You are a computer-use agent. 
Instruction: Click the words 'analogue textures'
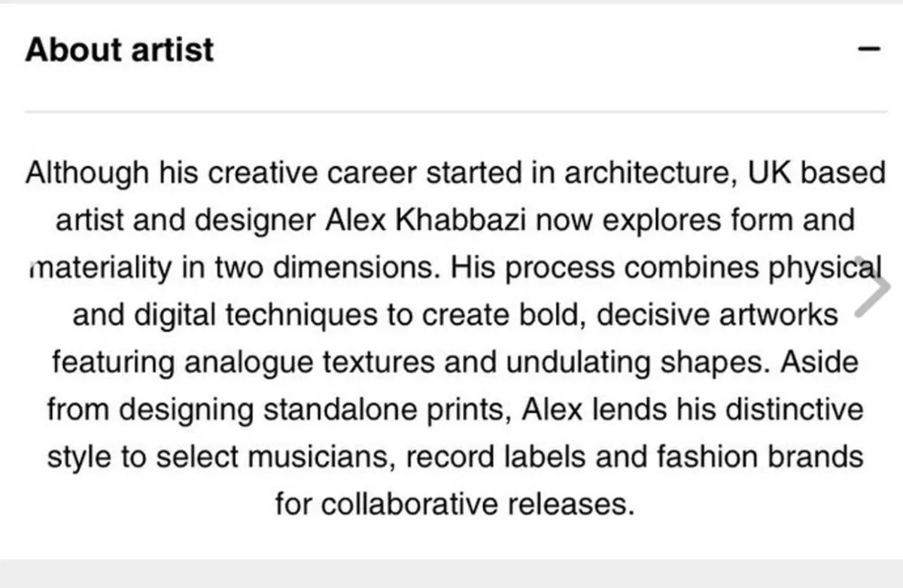tap(310, 362)
